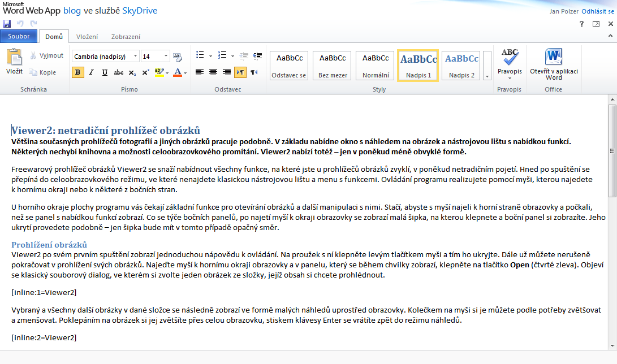Open document in Word desktop application
Screen dimensions: 617x364
tap(554, 64)
